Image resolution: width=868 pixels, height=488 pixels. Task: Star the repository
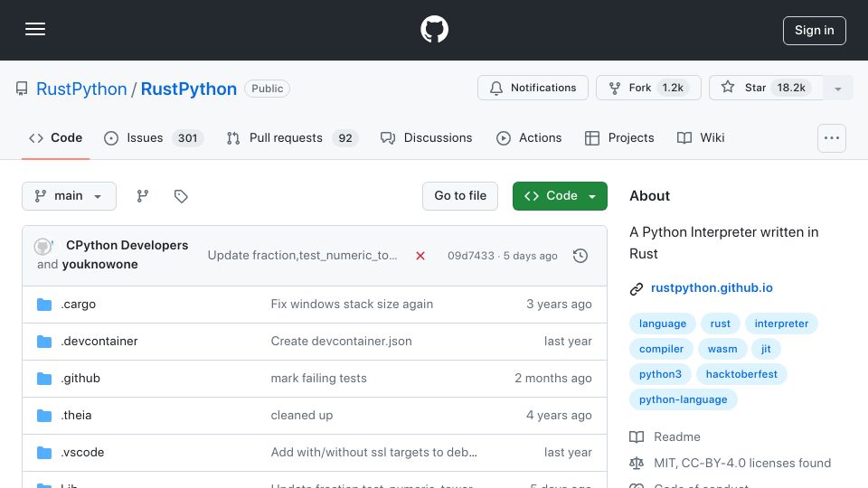(x=766, y=88)
